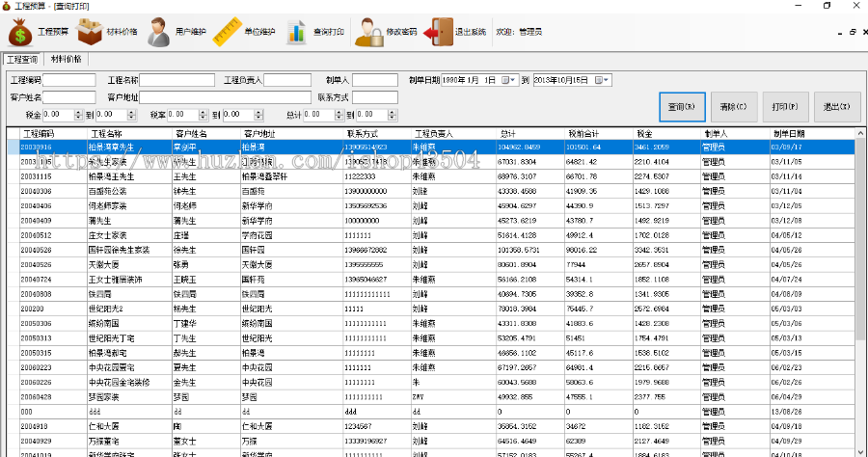
Task: Click the 清除(C) button
Action: pos(734,107)
